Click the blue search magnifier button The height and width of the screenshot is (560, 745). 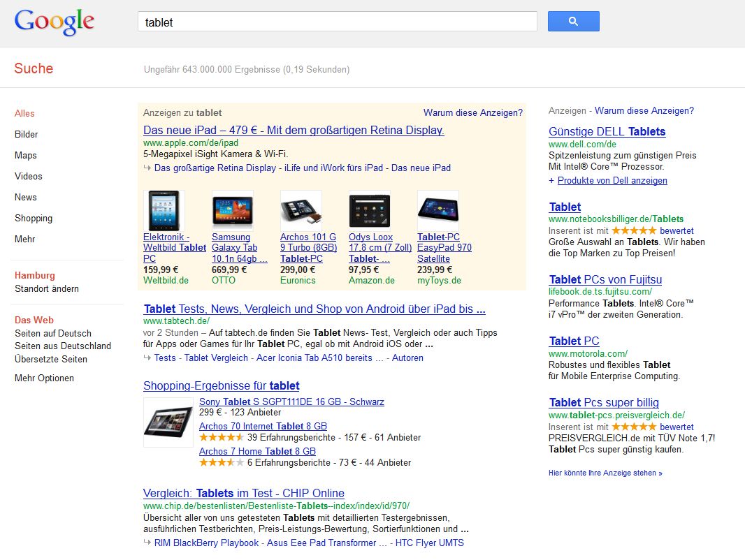[x=574, y=22]
